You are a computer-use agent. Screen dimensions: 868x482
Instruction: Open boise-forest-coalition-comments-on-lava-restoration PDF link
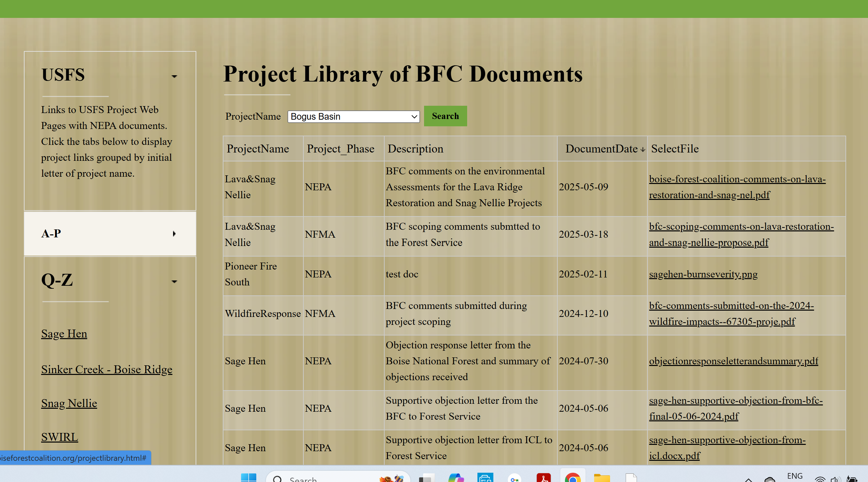point(737,187)
